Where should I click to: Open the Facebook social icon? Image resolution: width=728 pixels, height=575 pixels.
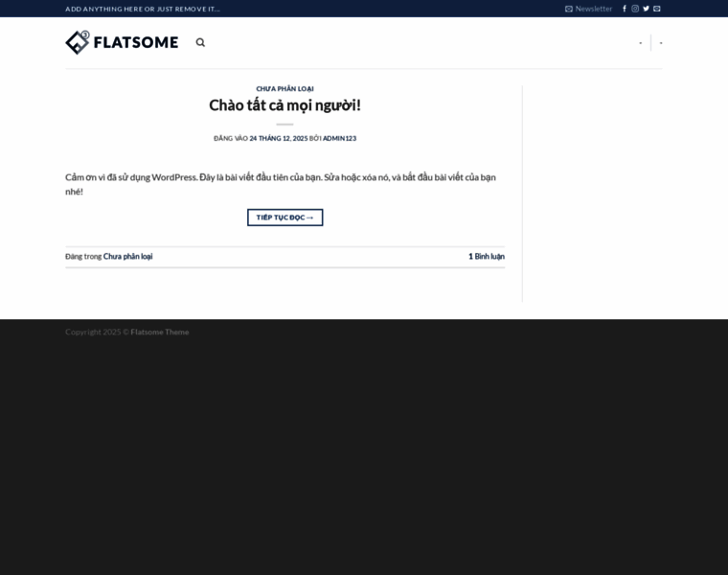pos(625,9)
